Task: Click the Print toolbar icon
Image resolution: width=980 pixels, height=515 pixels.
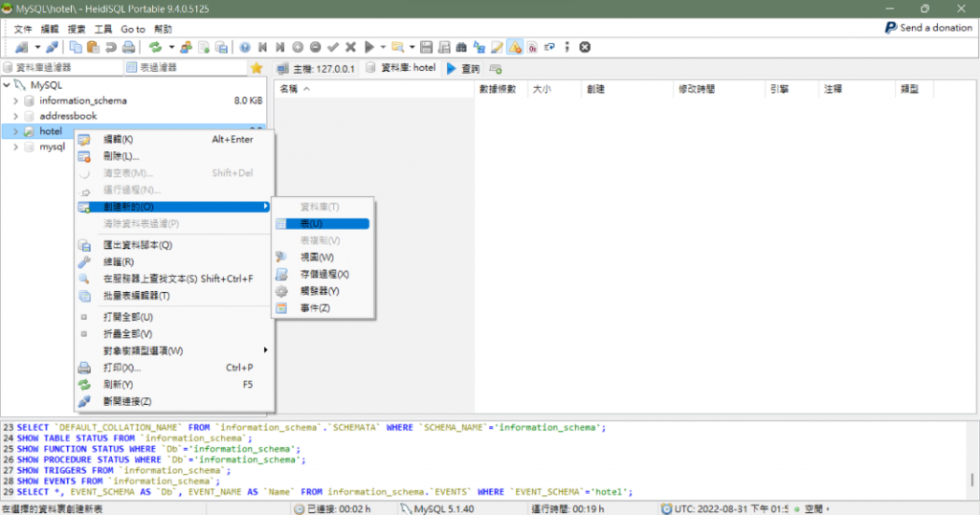Action: pyautogui.click(x=128, y=48)
